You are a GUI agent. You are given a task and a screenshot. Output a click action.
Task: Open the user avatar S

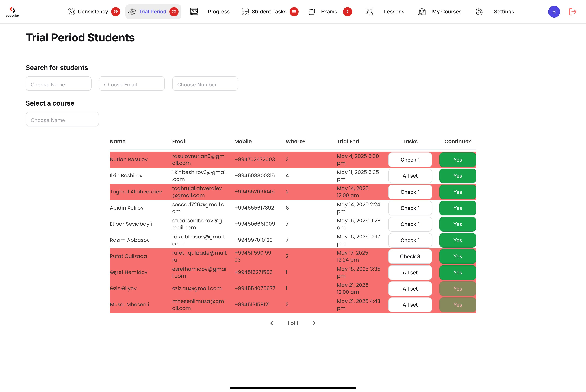click(x=554, y=12)
